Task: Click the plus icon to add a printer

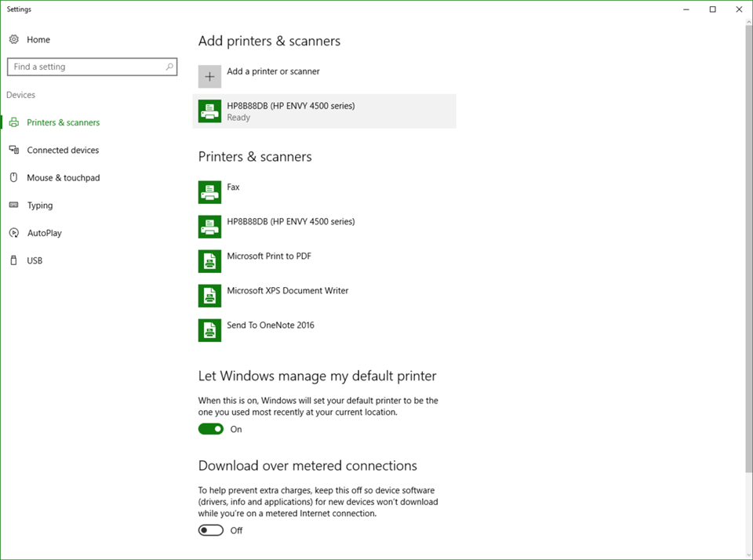Action: [x=209, y=76]
